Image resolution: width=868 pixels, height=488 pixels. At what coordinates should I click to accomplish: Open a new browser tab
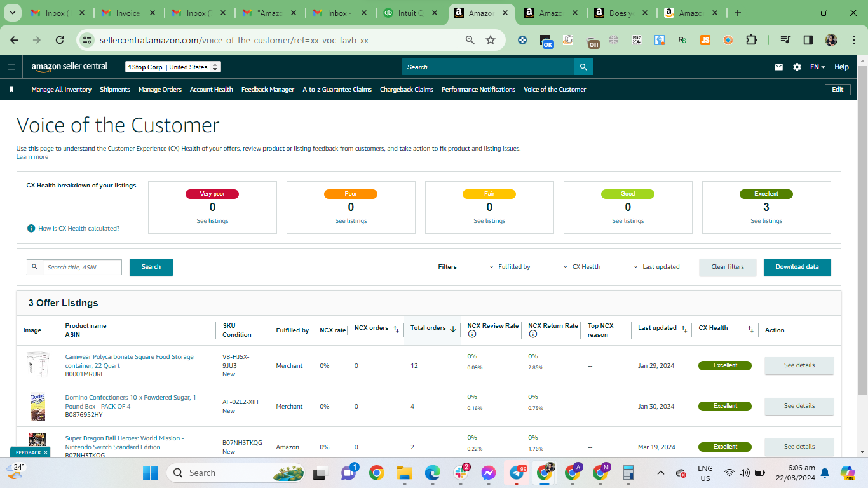point(737,13)
